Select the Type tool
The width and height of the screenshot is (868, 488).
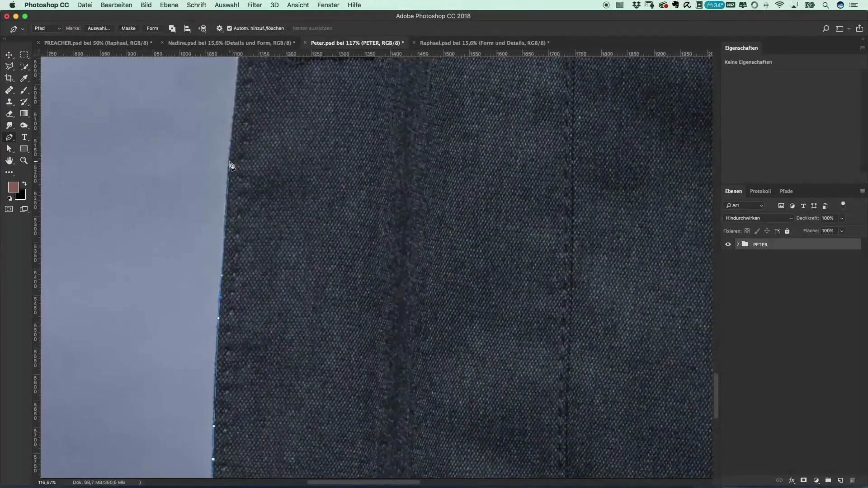pos(24,137)
